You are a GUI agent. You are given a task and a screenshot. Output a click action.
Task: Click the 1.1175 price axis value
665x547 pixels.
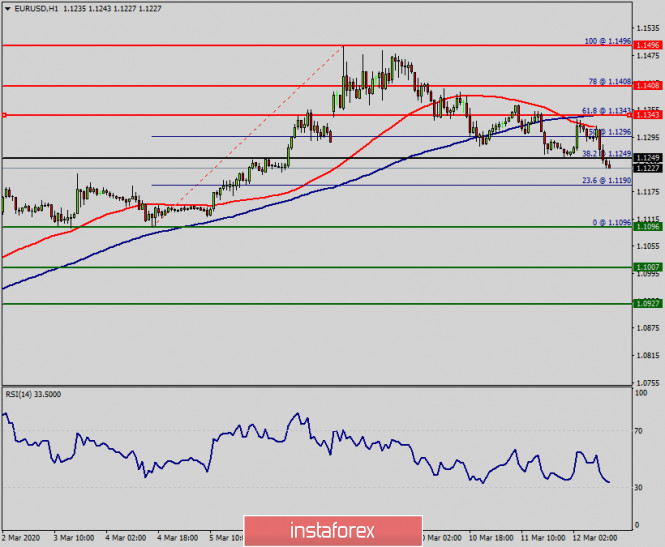648,192
